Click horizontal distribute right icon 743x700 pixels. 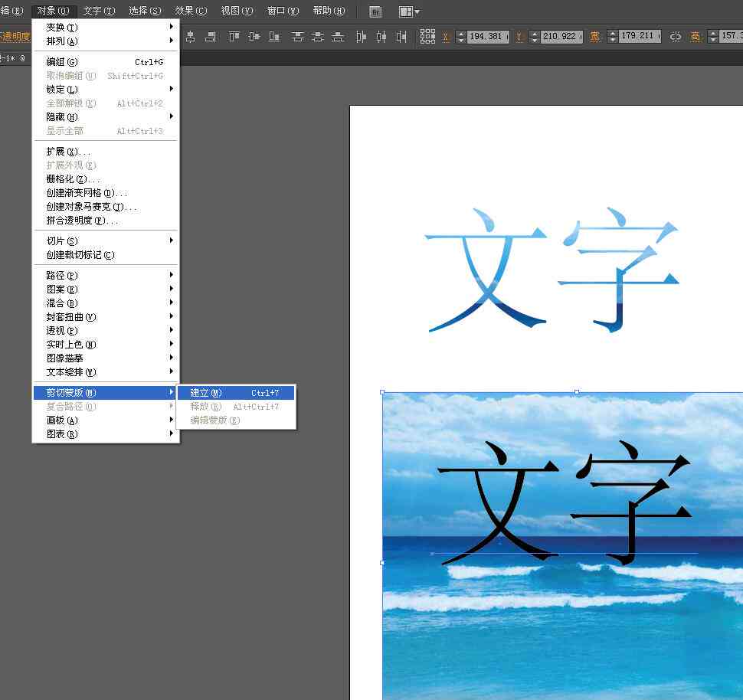[401, 37]
